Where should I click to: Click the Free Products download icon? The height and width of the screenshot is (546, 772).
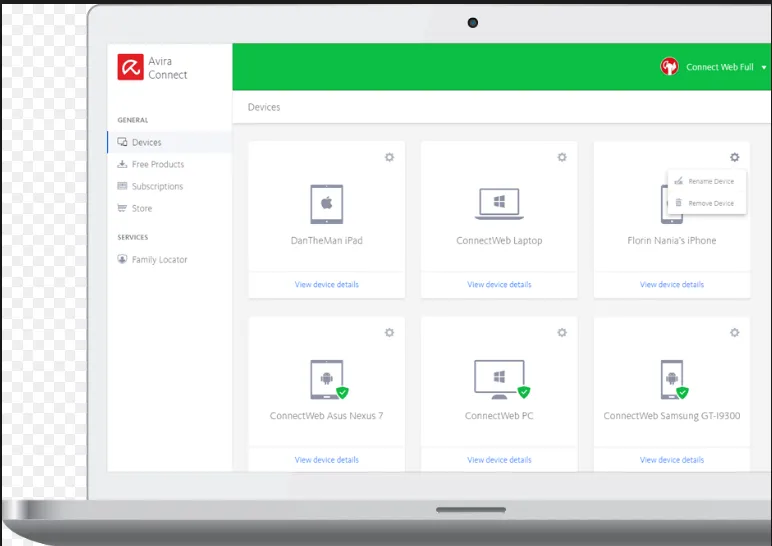click(122, 164)
